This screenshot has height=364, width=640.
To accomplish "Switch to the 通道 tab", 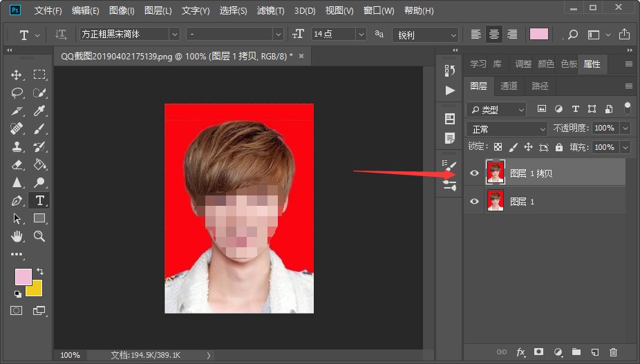I will (x=509, y=86).
